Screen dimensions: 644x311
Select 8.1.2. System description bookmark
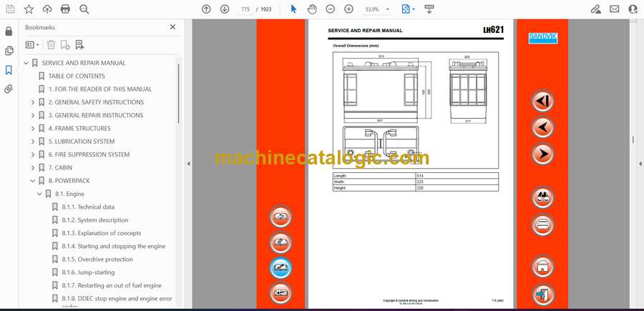coord(95,220)
